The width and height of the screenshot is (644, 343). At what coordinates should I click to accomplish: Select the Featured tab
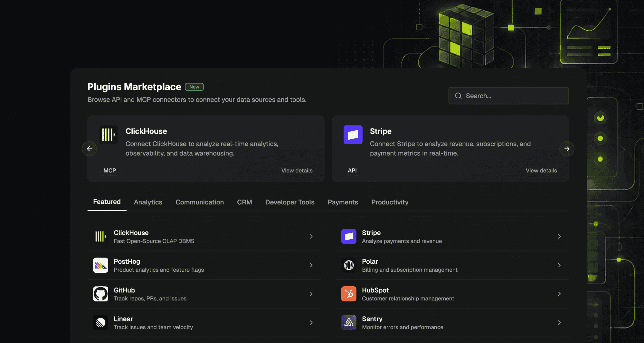tap(107, 202)
